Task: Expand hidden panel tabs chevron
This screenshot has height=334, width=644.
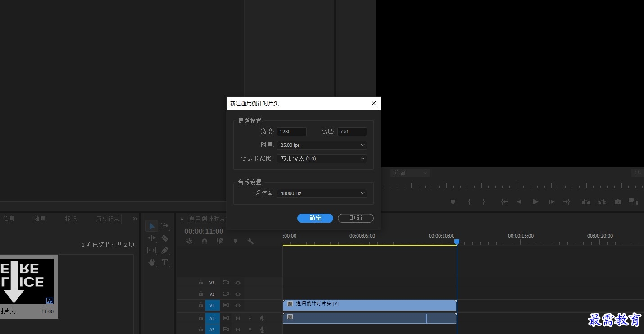Action: click(x=135, y=219)
